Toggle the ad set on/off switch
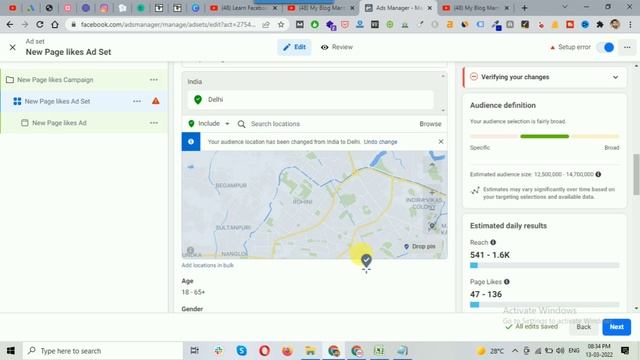 (x=606, y=47)
